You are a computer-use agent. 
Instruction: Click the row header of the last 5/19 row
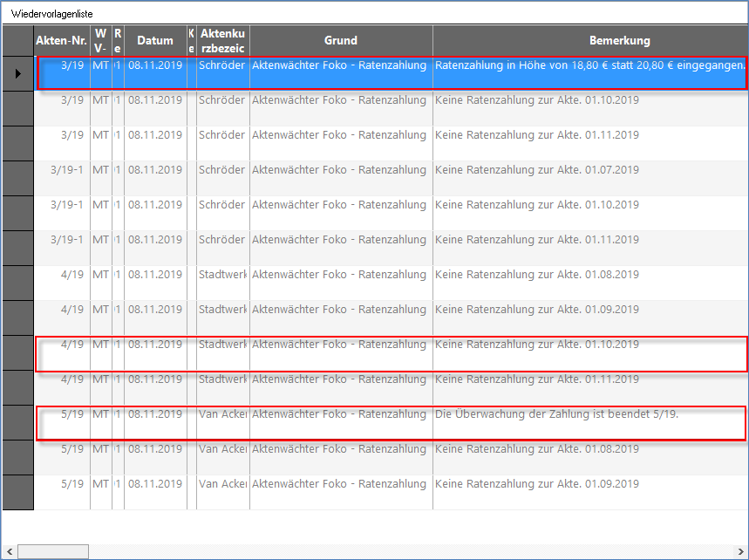(x=17, y=492)
